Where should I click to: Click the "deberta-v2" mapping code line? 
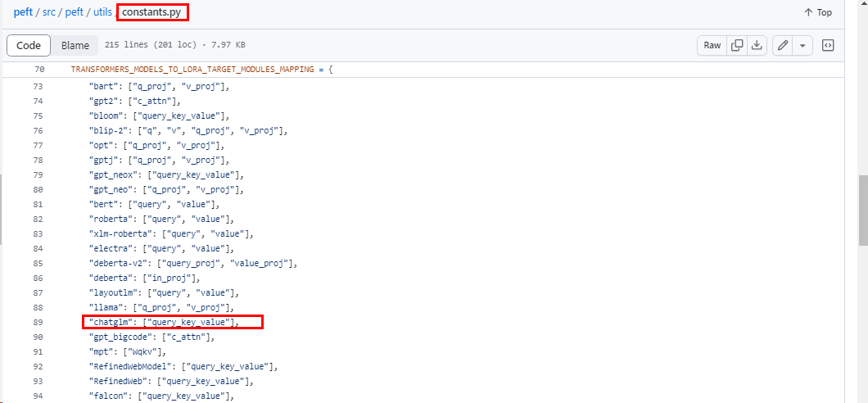[x=193, y=263]
